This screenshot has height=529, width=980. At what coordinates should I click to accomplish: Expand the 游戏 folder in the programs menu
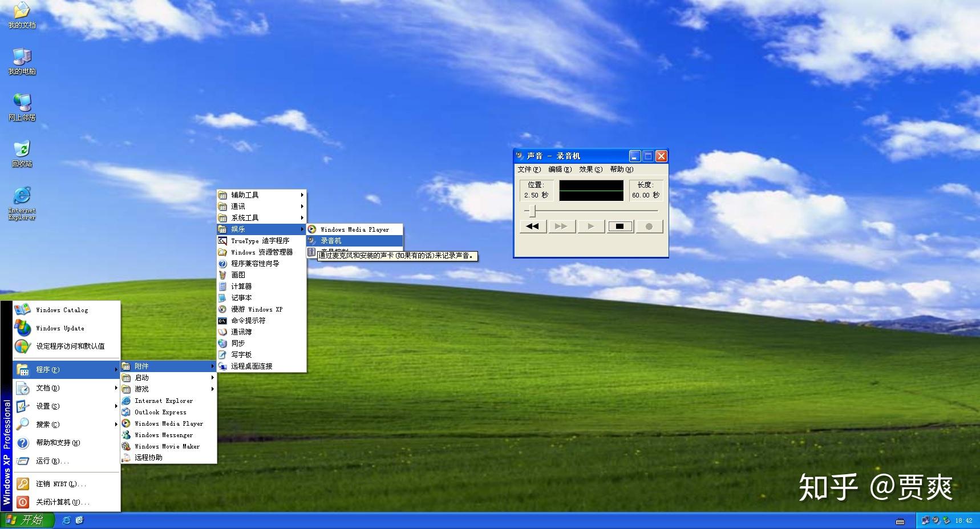pos(168,389)
